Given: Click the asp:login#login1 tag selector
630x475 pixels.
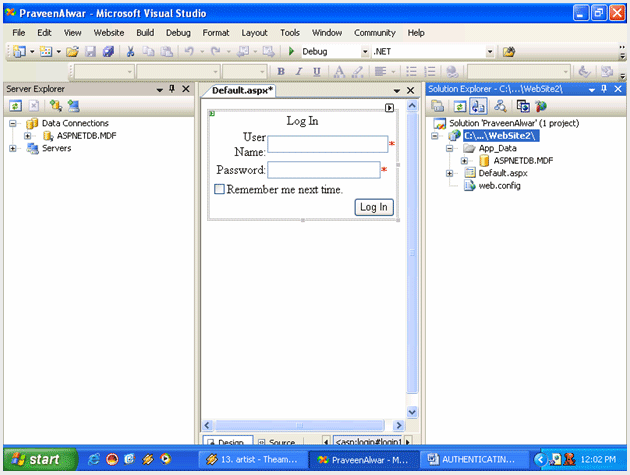Looking at the screenshot, I should (368, 441).
